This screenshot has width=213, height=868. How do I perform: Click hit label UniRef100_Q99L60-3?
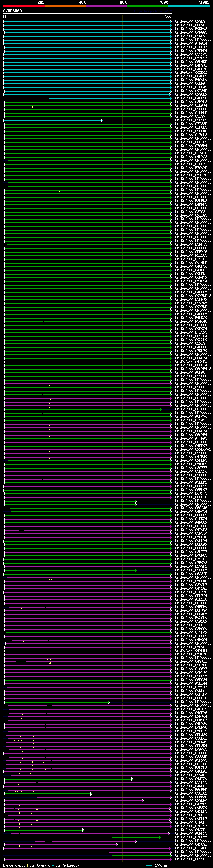tap(193, 376)
